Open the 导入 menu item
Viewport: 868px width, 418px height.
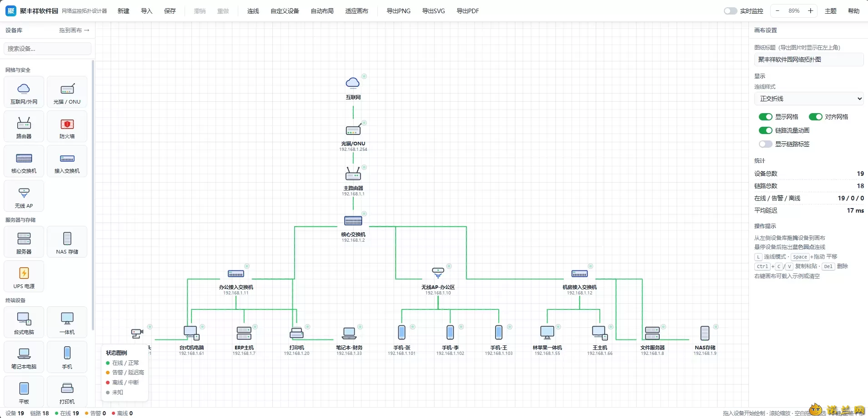147,11
